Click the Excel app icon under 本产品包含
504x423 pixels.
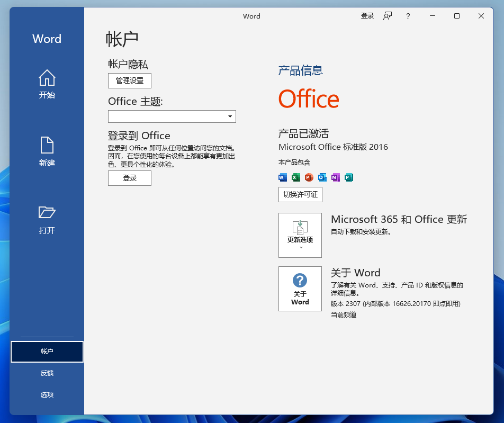pos(296,177)
